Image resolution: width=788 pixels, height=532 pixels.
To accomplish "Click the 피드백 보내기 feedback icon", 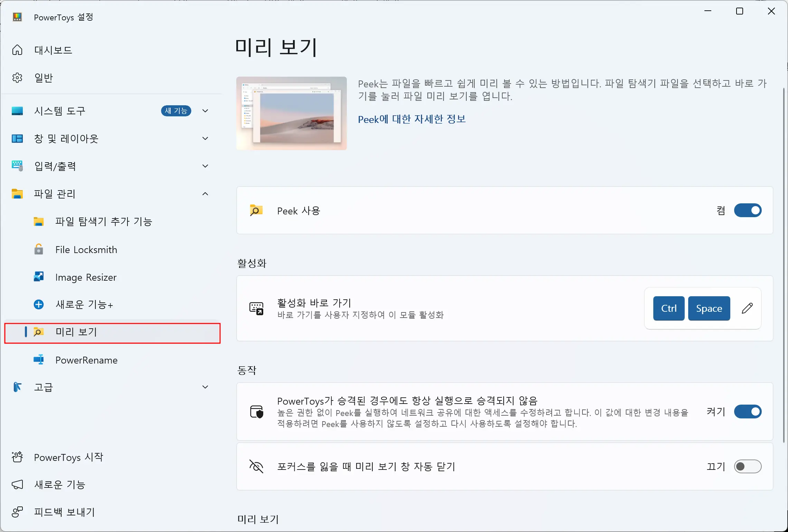I will pyautogui.click(x=17, y=512).
